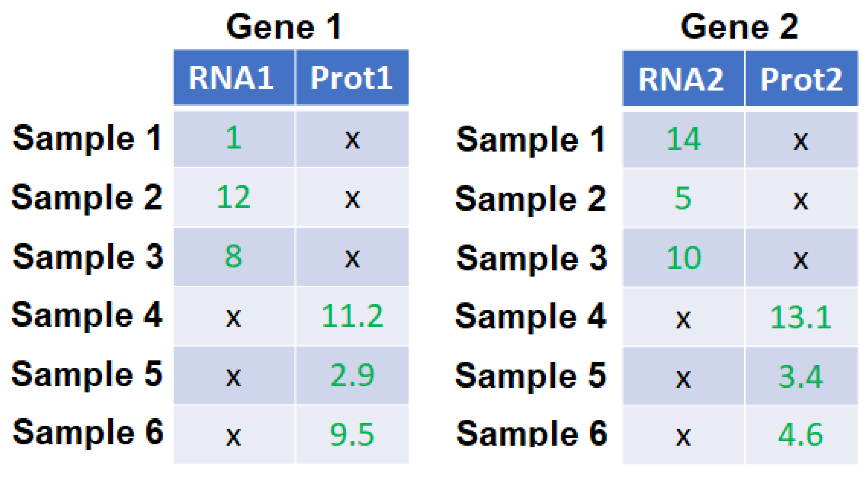868x479 pixels.
Task: Click Sample 4 label in Gene 1 table
Action: pos(87,315)
